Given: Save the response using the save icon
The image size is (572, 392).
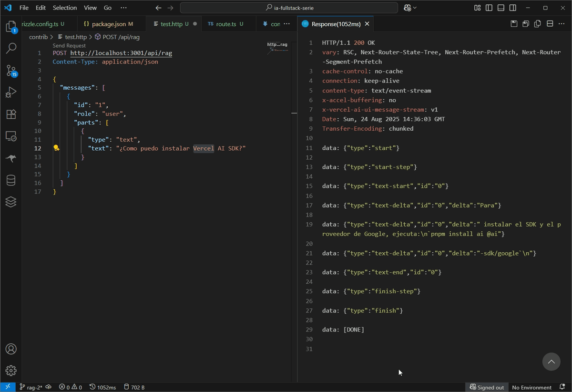Looking at the screenshot, I should [513, 24].
